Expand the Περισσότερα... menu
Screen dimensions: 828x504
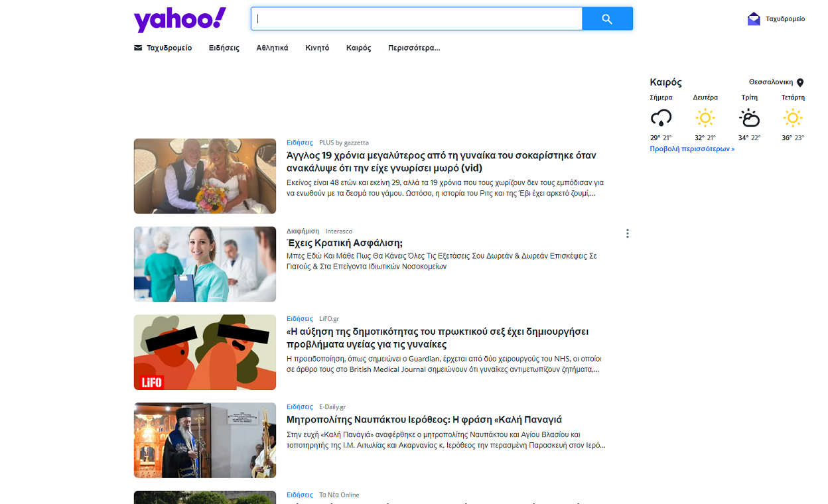pos(414,48)
